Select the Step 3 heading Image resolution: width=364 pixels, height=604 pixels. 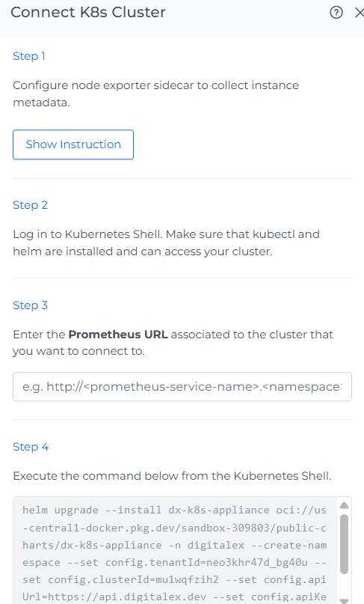[31, 305]
